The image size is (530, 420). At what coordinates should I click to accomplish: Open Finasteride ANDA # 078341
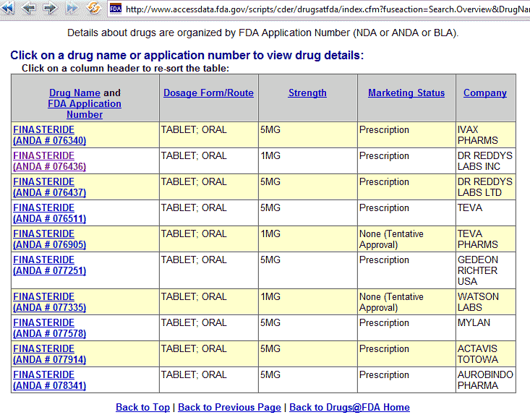(x=50, y=380)
